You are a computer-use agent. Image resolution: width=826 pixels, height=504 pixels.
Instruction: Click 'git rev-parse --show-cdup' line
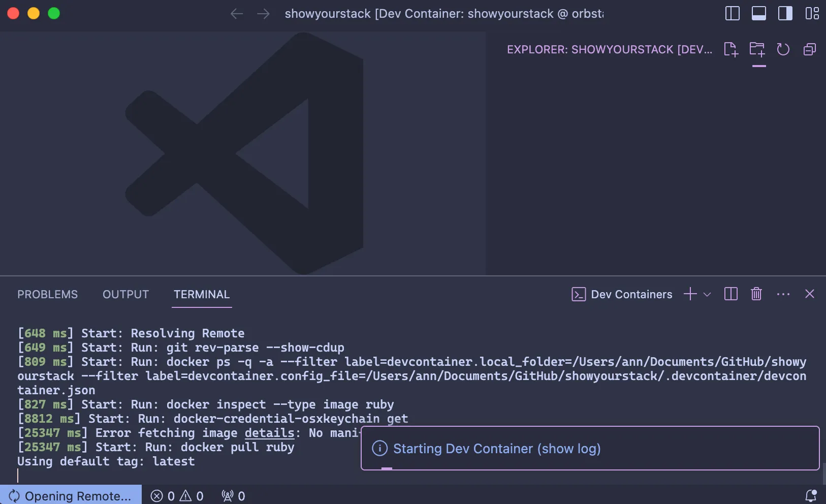(x=181, y=348)
